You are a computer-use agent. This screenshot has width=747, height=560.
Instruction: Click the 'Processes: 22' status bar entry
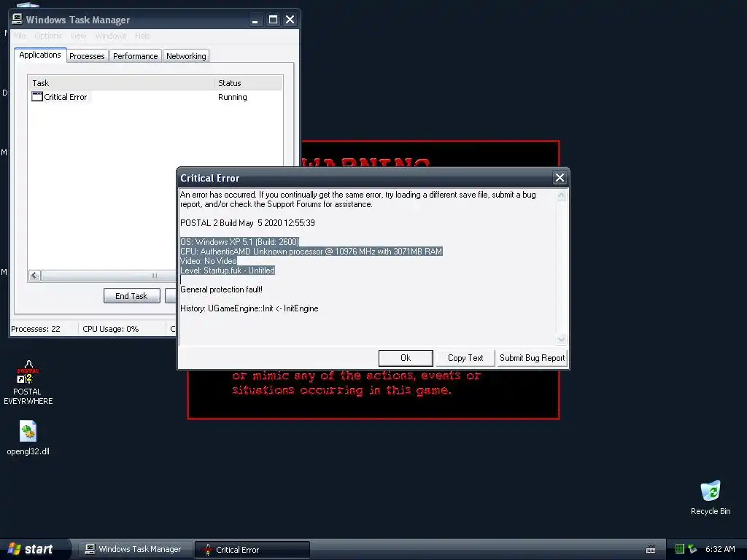[36, 329]
